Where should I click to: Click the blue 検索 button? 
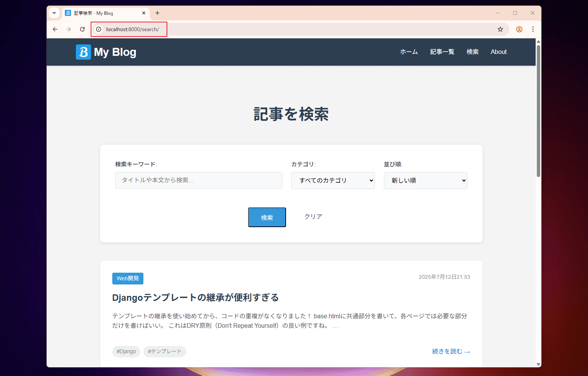[267, 217]
